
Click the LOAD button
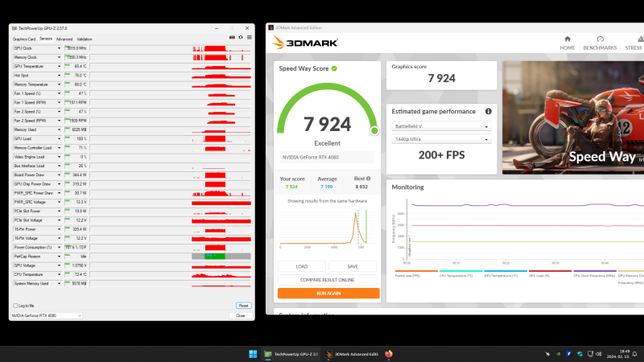coord(302,266)
